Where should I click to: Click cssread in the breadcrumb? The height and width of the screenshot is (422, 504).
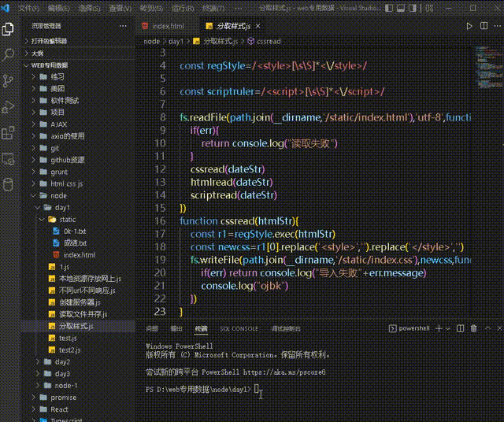[268, 41]
